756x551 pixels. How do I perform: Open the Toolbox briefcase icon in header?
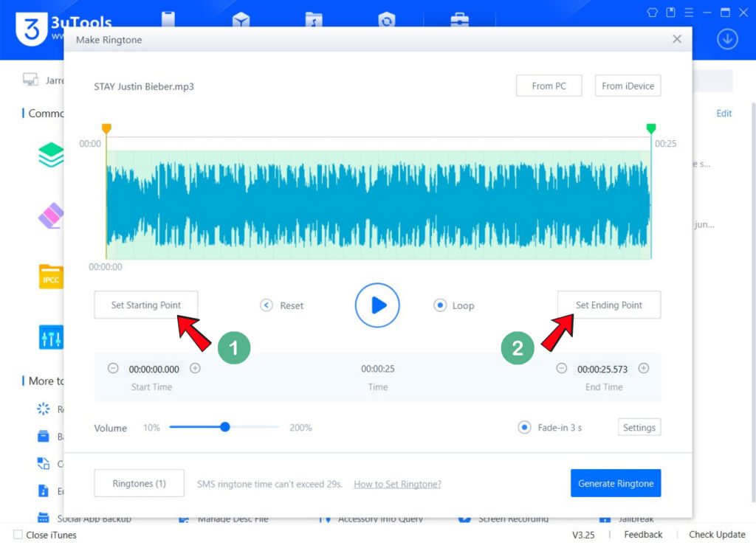click(x=459, y=20)
